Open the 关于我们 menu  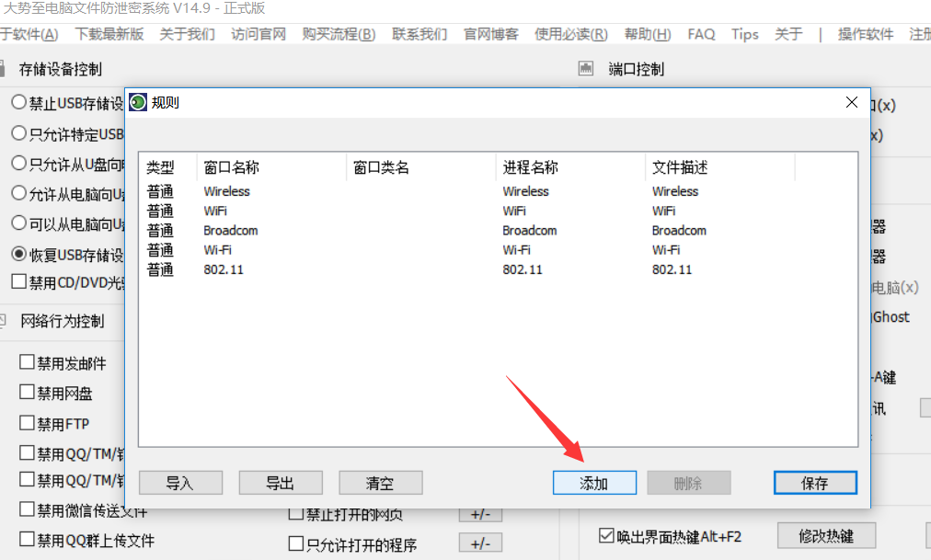[187, 34]
